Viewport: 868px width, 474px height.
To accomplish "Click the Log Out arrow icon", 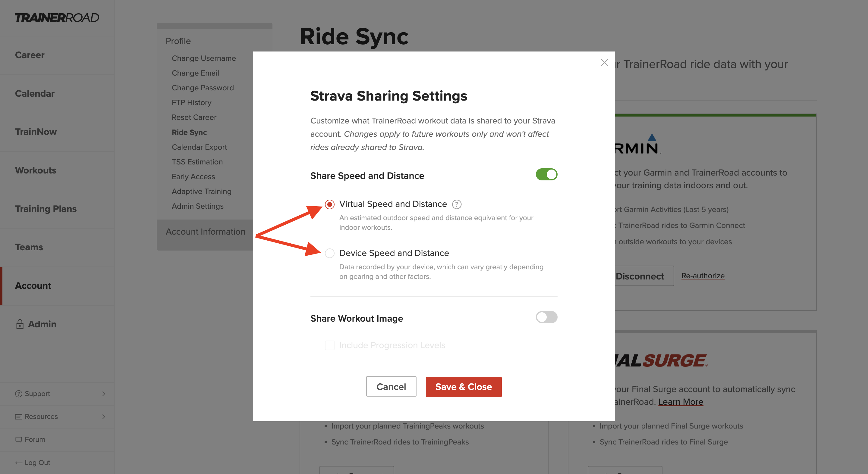I will [18, 462].
